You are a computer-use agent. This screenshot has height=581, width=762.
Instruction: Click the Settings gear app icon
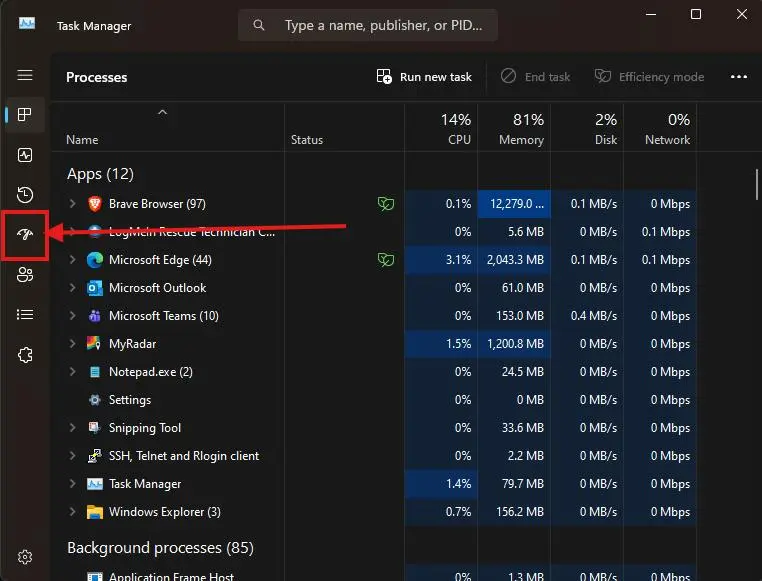point(95,400)
